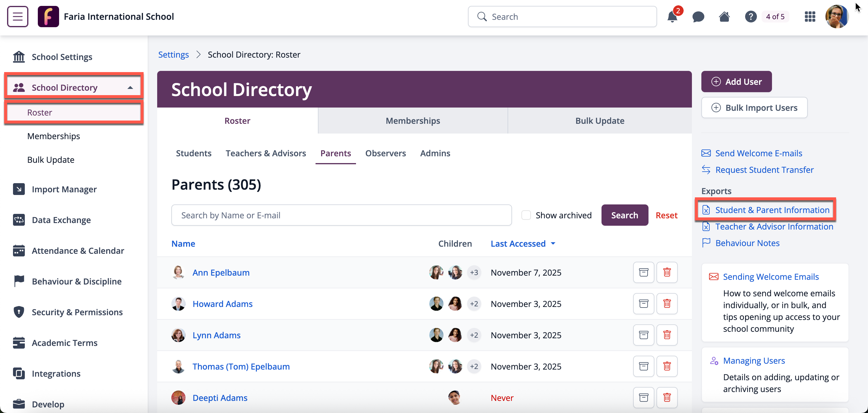Open the user profile avatar menu
The image size is (868, 413).
pyautogui.click(x=837, y=17)
